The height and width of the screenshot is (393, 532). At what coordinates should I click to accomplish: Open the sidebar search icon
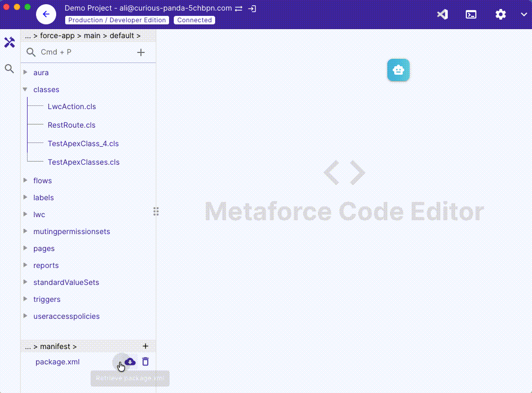tap(10, 69)
